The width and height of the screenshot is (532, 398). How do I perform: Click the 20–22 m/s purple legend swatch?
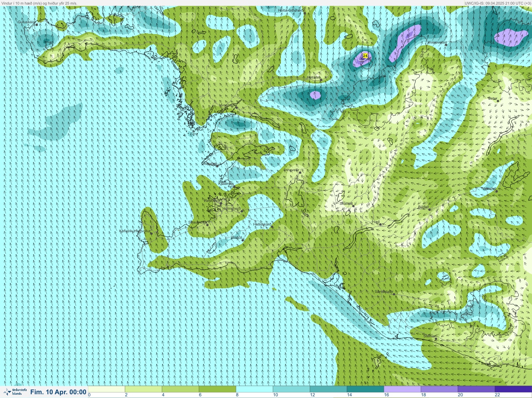pyautogui.click(x=476, y=389)
